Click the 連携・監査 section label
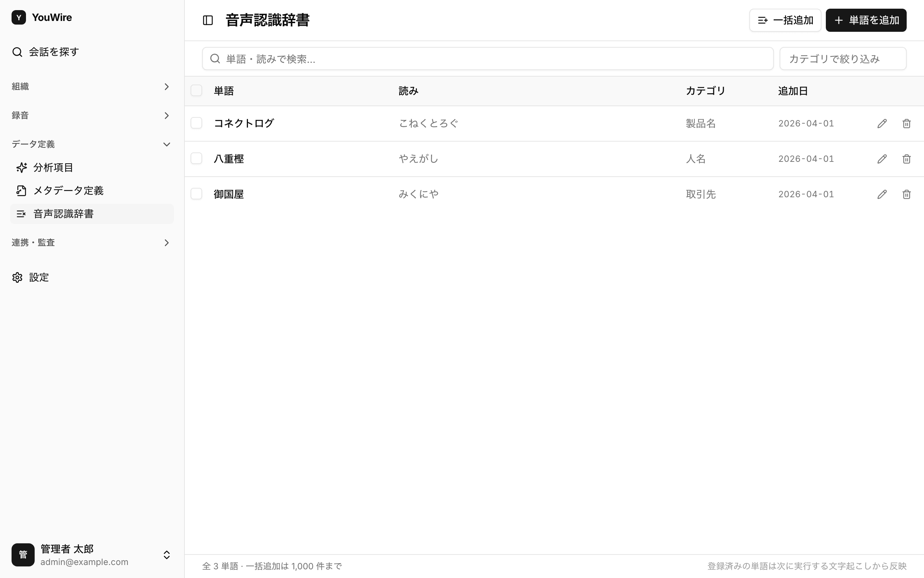The height and width of the screenshot is (578, 924). (33, 243)
